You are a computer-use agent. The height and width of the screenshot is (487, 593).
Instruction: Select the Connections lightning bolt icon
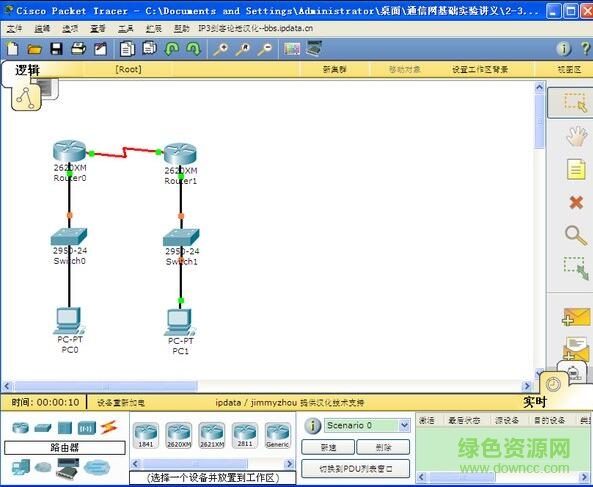tap(109, 428)
